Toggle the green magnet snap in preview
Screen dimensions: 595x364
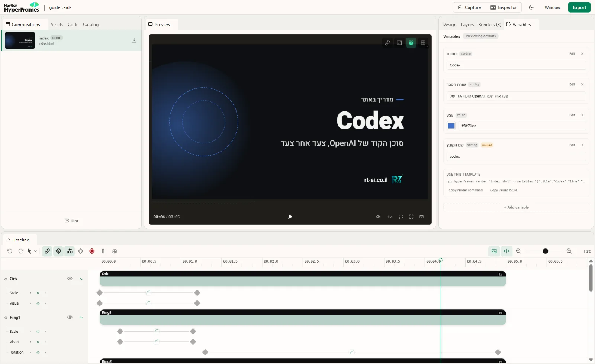(411, 43)
